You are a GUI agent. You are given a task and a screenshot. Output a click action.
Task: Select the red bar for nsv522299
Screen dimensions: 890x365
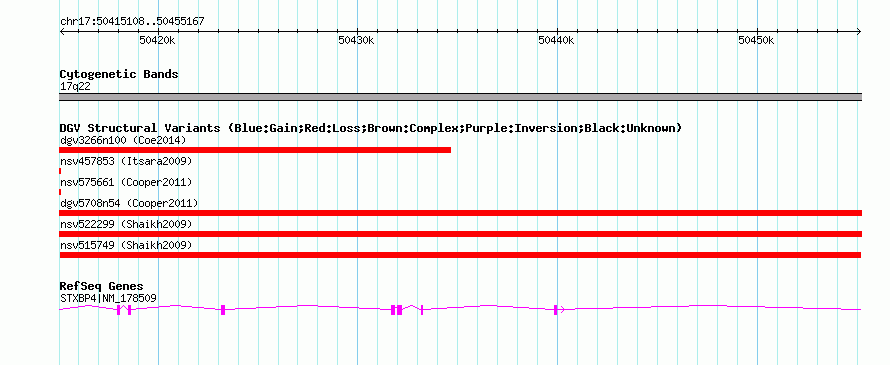460,234
